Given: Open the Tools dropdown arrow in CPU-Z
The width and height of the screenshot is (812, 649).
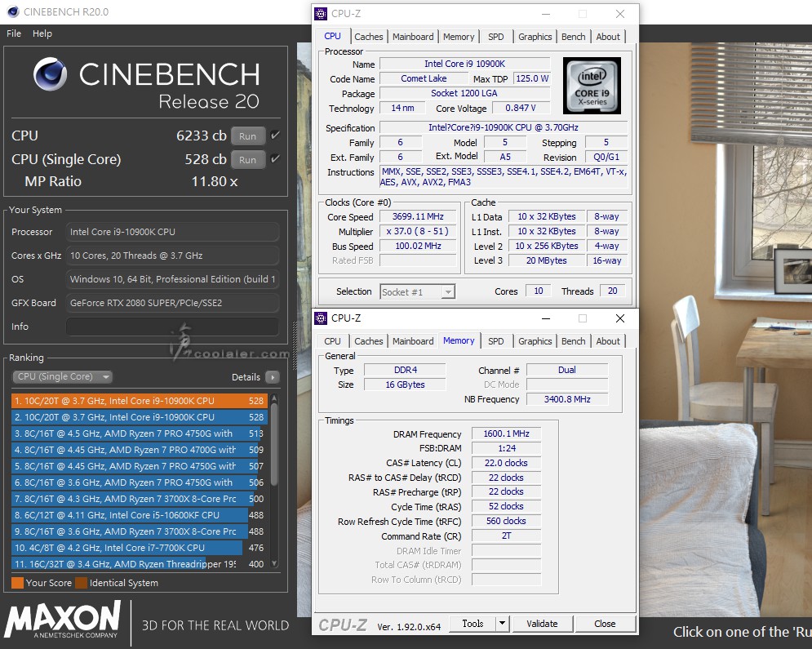Looking at the screenshot, I should coord(502,624).
